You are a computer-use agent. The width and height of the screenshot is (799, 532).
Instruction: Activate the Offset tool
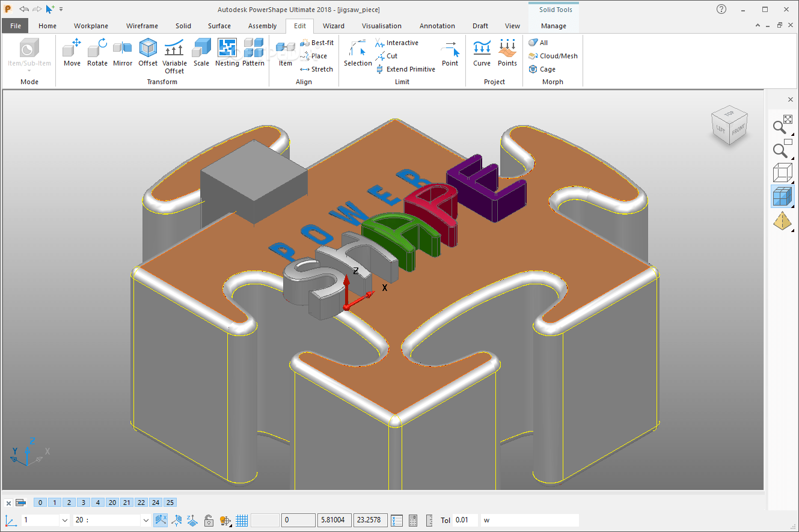(x=147, y=53)
